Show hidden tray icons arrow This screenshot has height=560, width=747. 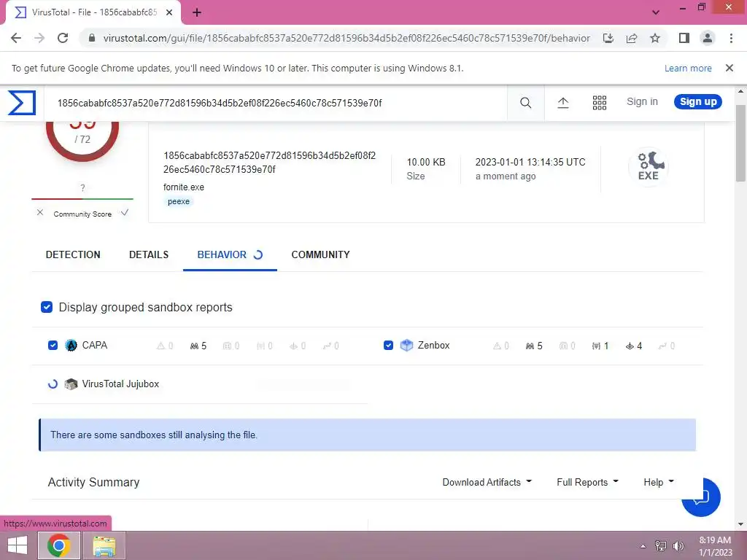click(643, 546)
